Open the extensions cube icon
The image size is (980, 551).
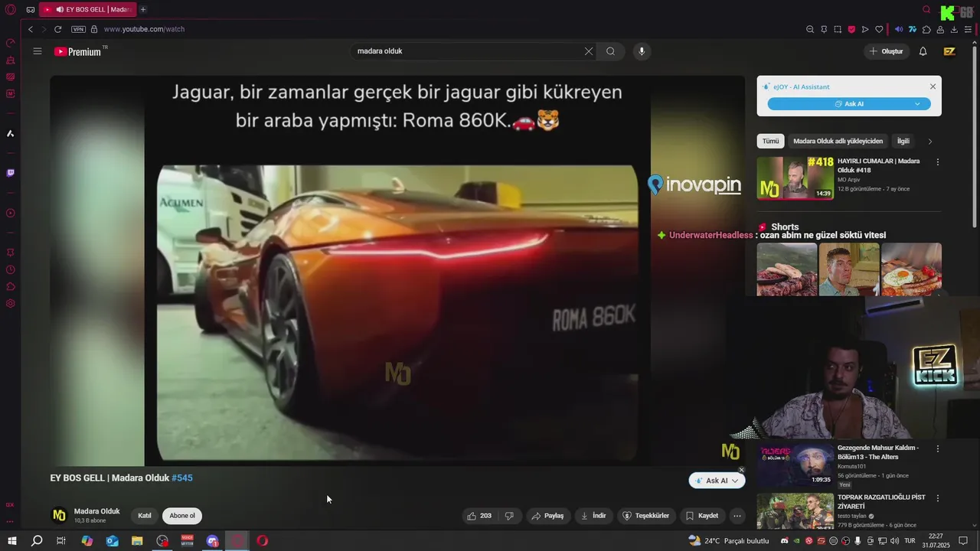(926, 29)
